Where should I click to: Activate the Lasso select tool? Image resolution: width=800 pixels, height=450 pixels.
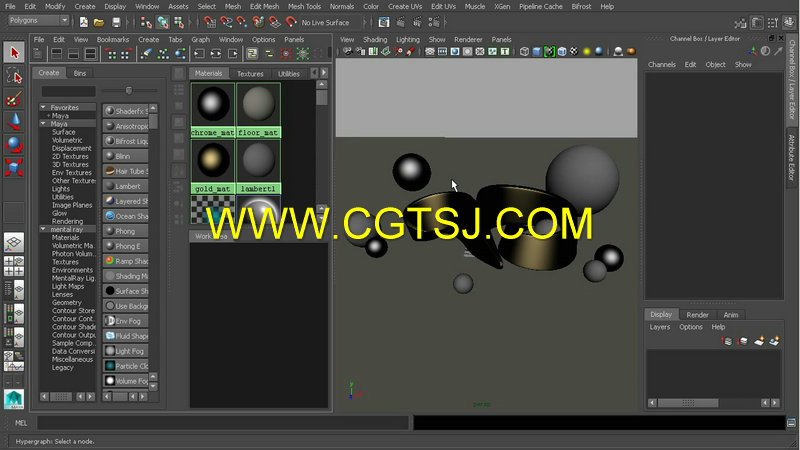[x=14, y=76]
